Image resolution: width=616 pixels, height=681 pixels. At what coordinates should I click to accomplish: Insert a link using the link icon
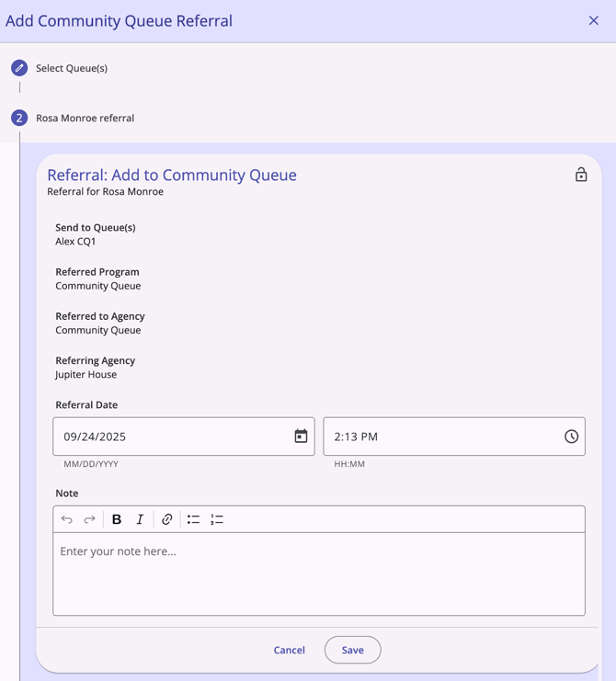(167, 519)
